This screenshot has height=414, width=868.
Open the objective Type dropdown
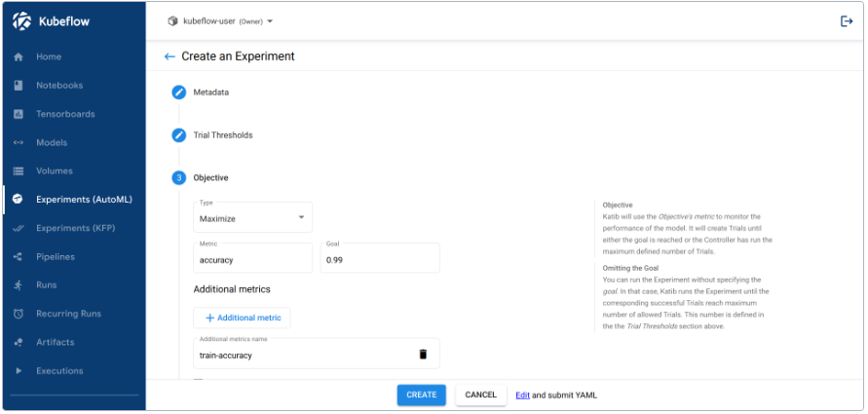pyautogui.click(x=252, y=216)
